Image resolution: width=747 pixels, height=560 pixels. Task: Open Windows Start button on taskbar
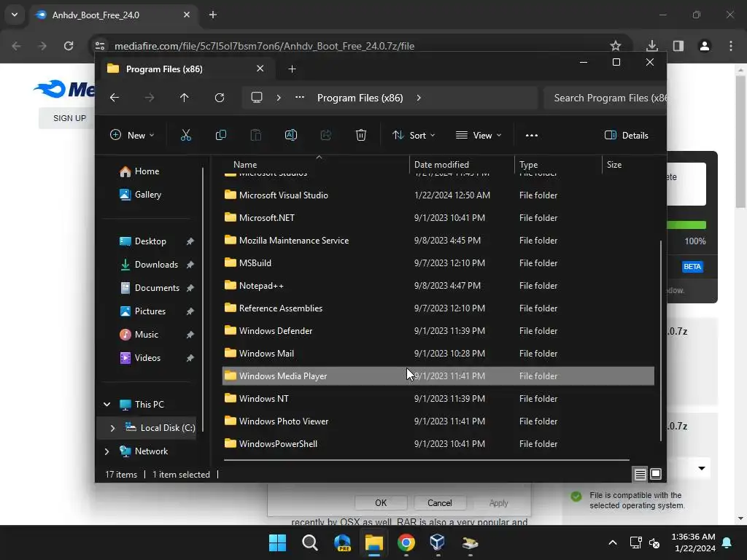(278, 542)
